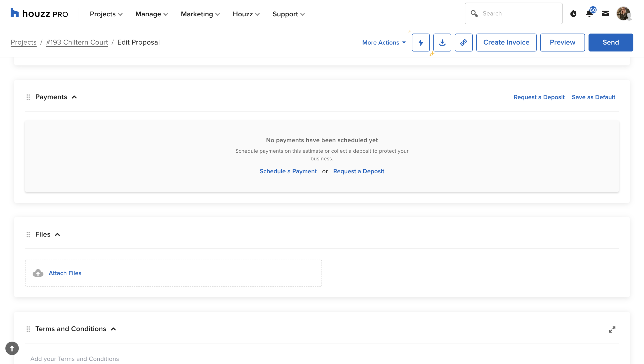
Task: Open the Projects menu
Action: point(106,14)
